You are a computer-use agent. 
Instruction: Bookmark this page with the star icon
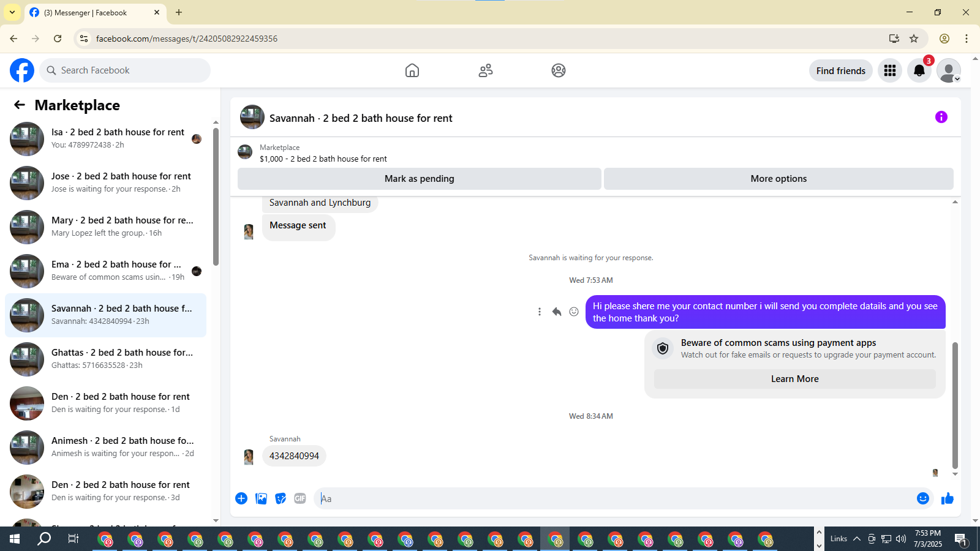914,39
